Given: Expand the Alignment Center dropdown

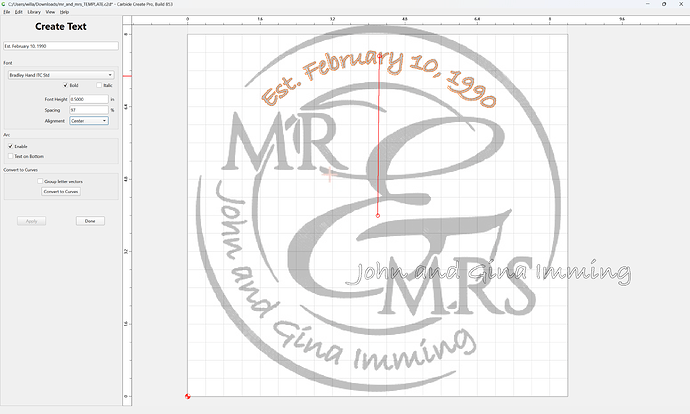Looking at the screenshot, I should tap(89, 121).
